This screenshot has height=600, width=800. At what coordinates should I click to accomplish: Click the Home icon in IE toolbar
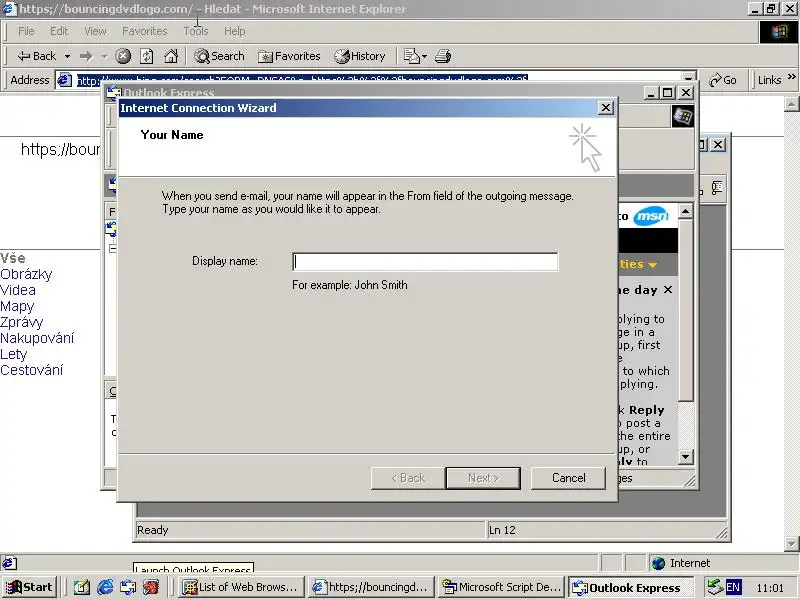[171, 56]
